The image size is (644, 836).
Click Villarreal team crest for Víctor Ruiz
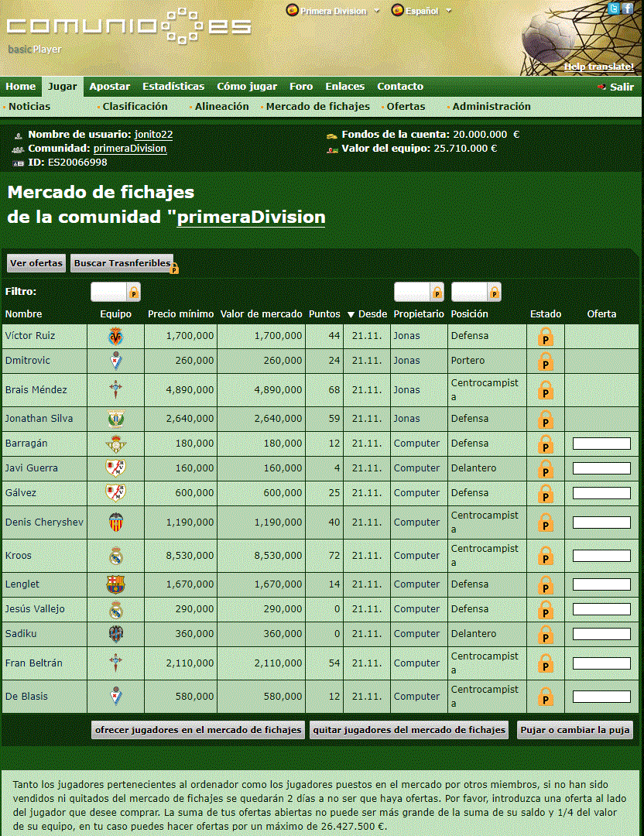(x=116, y=337)
